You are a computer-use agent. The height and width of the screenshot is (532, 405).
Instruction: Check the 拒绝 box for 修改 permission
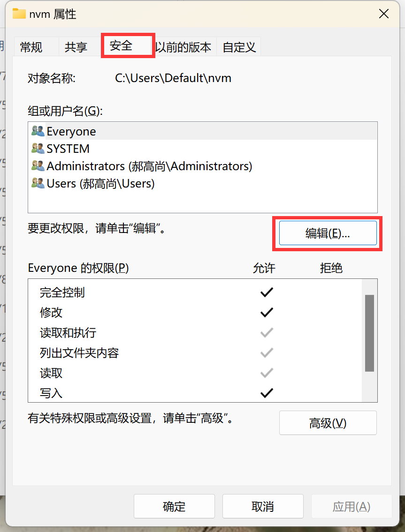click(x=331, y=312)
